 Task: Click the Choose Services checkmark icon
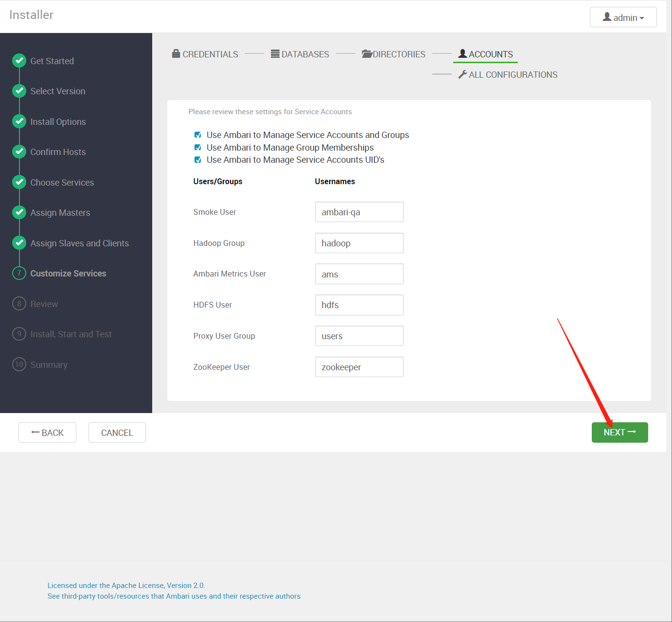coord(19,182)
